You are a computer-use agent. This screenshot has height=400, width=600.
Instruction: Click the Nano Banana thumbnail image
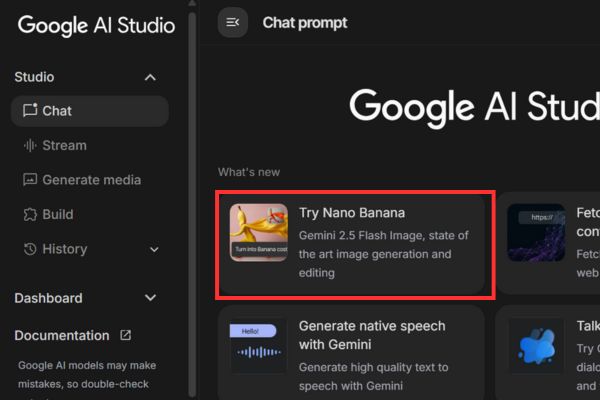(258, 233)
